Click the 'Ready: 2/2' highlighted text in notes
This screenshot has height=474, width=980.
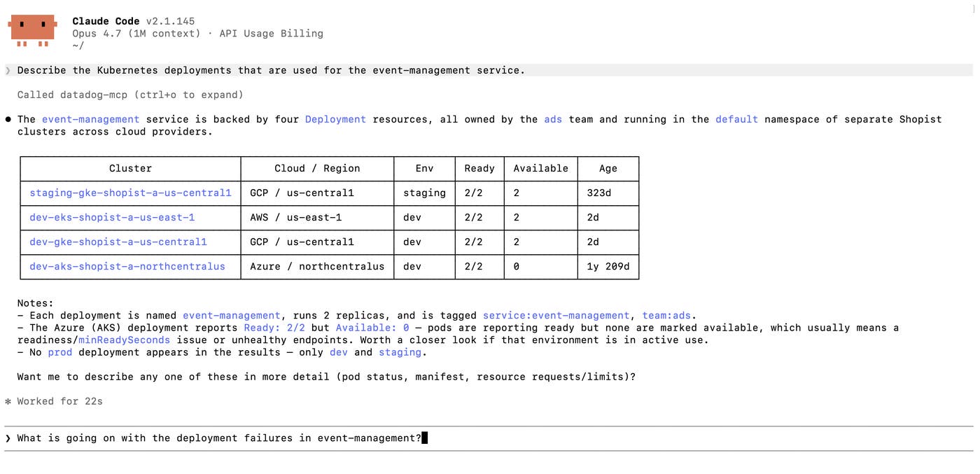[274, 328]
